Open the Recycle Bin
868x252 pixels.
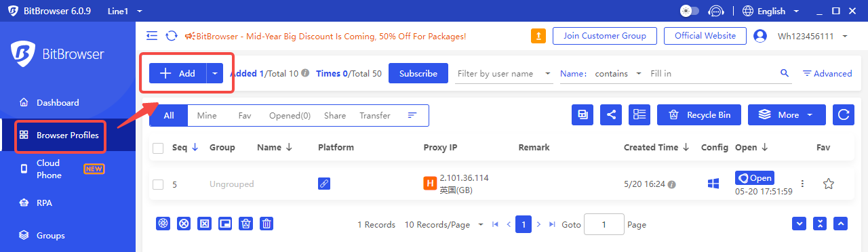pyautogui.click(x=699, y=114)
